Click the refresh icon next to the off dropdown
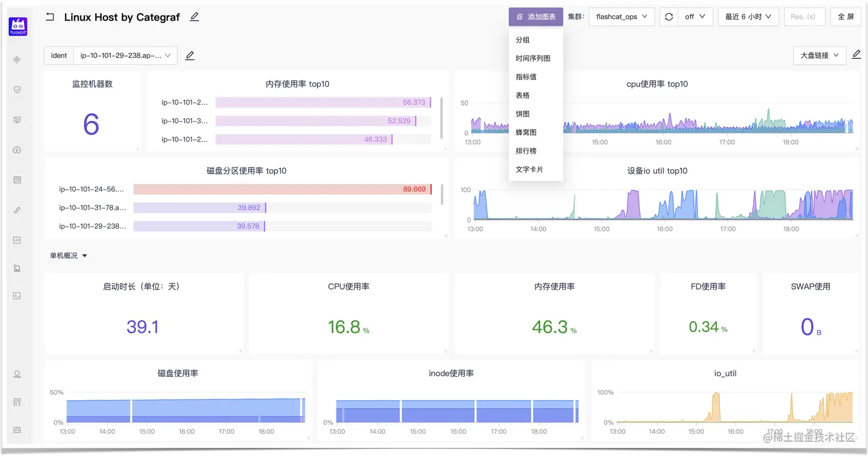This screenshot has height=456, width=868. (668, 17)
